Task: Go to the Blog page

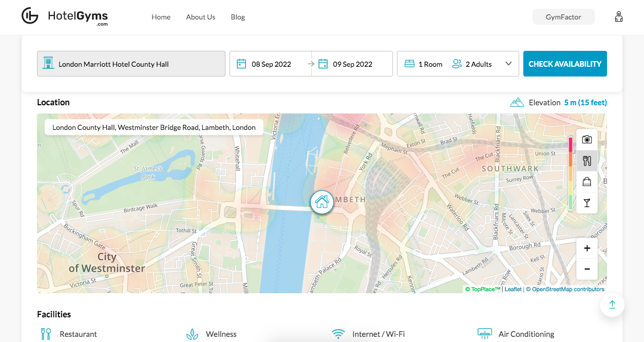Action: click(238, 17)
